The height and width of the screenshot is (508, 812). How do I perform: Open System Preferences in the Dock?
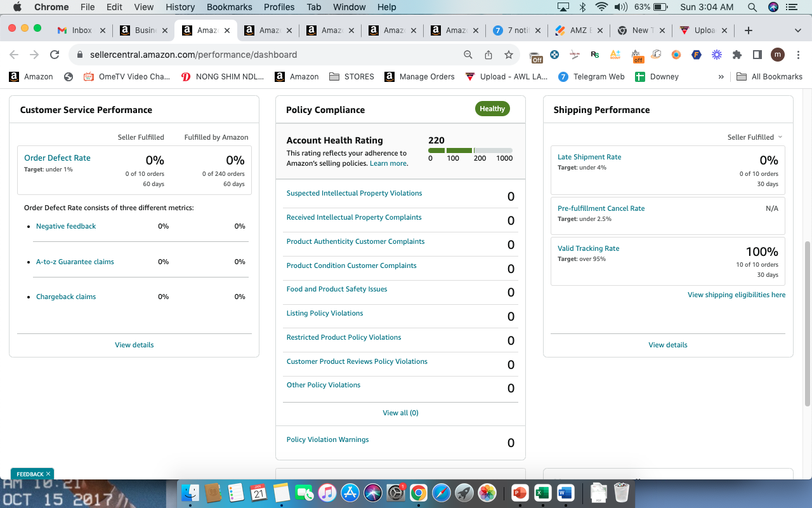(x=396, y=492)
